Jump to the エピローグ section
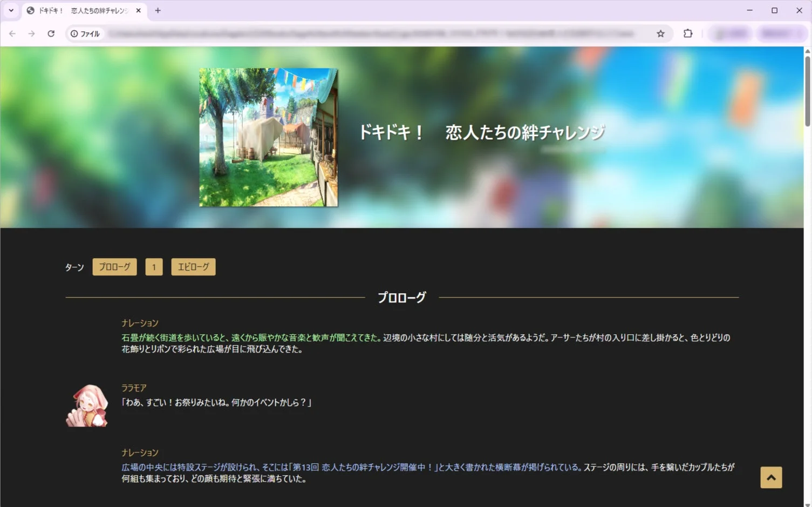The width and height of the screenshot is (812, 507). pos(193,267)
